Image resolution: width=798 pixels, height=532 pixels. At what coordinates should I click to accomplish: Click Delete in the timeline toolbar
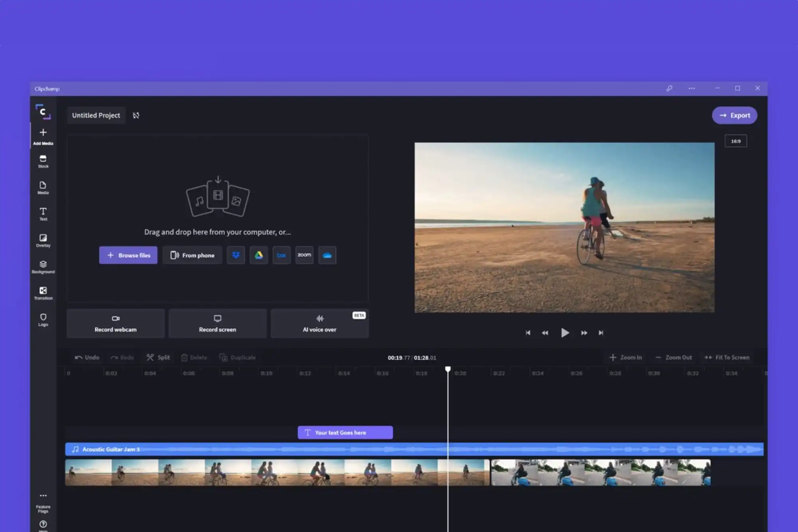pyautogui.click(x=194, y=357)
